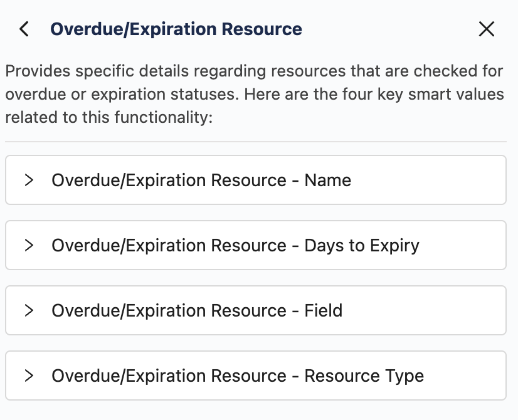Screen dimensions: 518x420
Task: Open the Overdue/Expiration Resource - Field label
Action: 197,310
